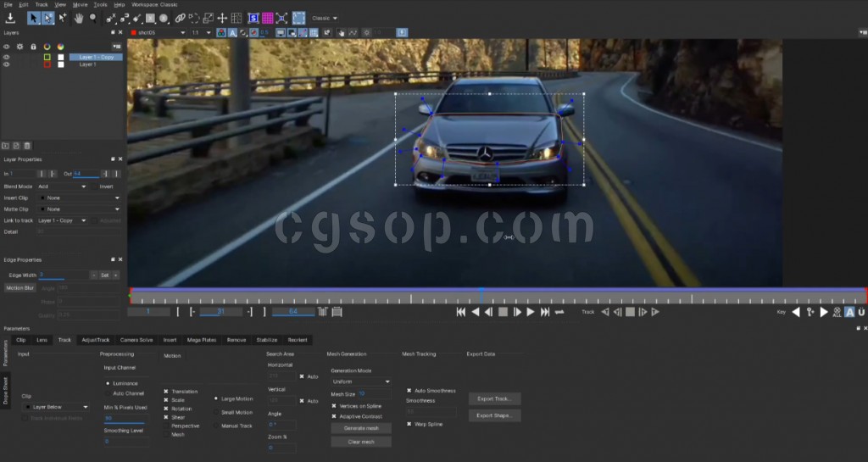Choose the Auto Channel radio option
Image resolution: width=868 pixels, height=462 pixels.
pyautogui.click(x=108, y=393)
